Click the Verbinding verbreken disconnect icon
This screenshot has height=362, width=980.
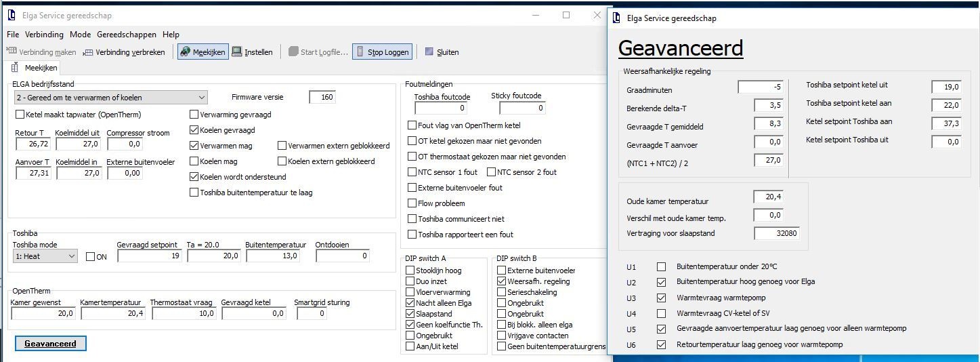coord(88,52)
